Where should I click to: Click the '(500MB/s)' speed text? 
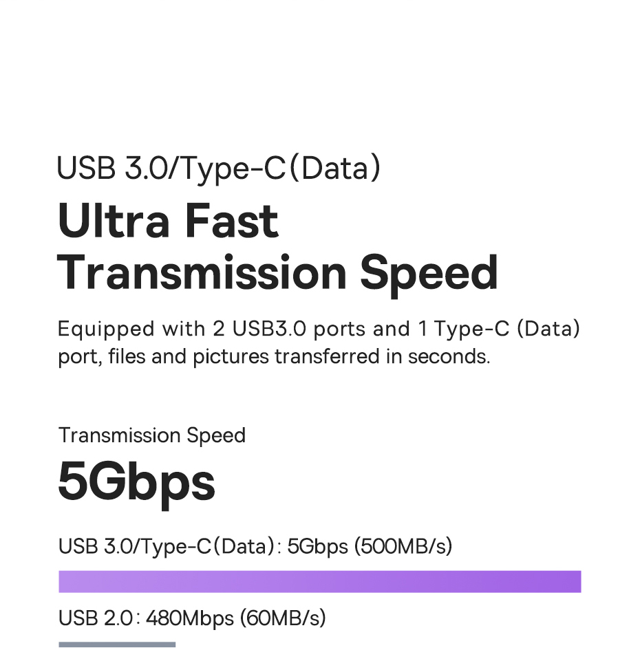click(403, 546)
